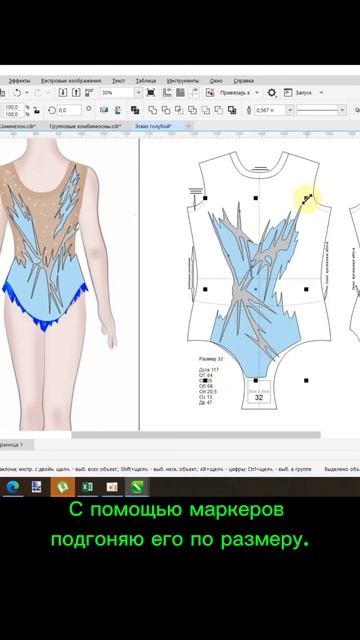Screen dimensions: 360x640
Task: Open uTorrent from the taskbar
Action: 62,487
